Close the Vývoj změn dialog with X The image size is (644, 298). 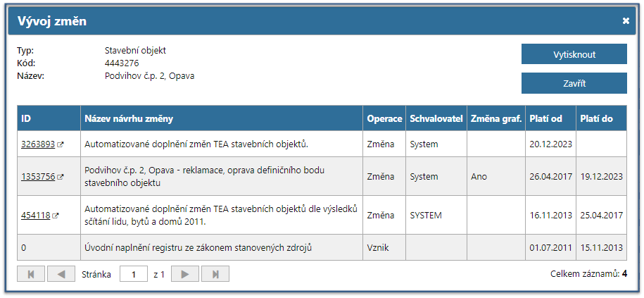[x=626, y=21]
